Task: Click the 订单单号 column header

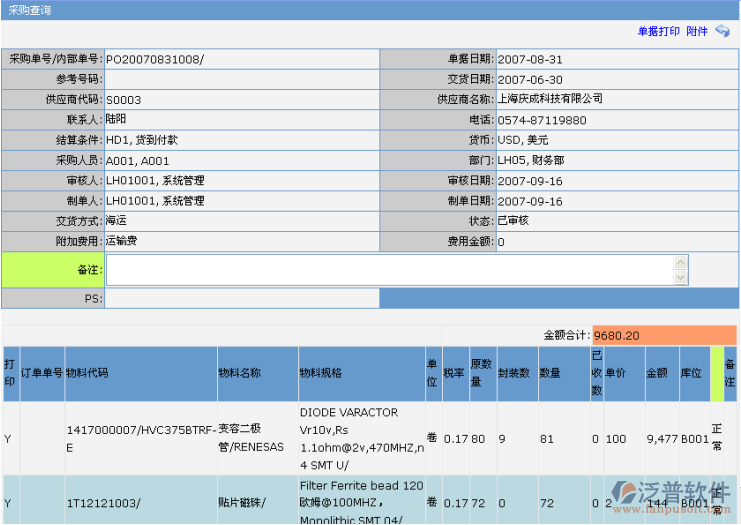Action: click(42, 373)
